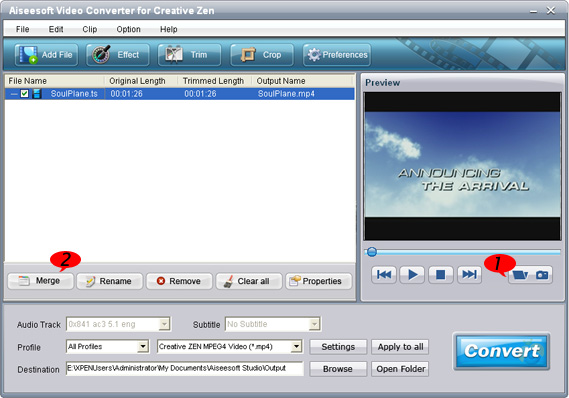Viewport: 569px width, 398px height.
Task: Click the SoulPlane.ts file name
Action: coord(74,94)
